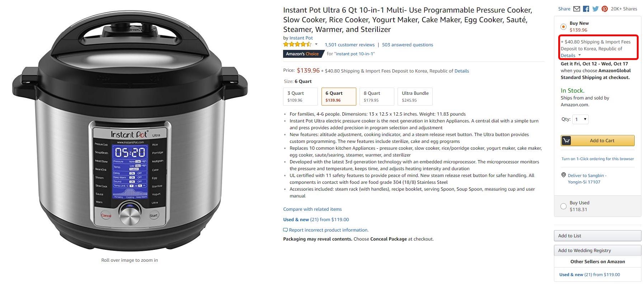
Task: Click the report incorrect information speech icon
Action: 285,230
